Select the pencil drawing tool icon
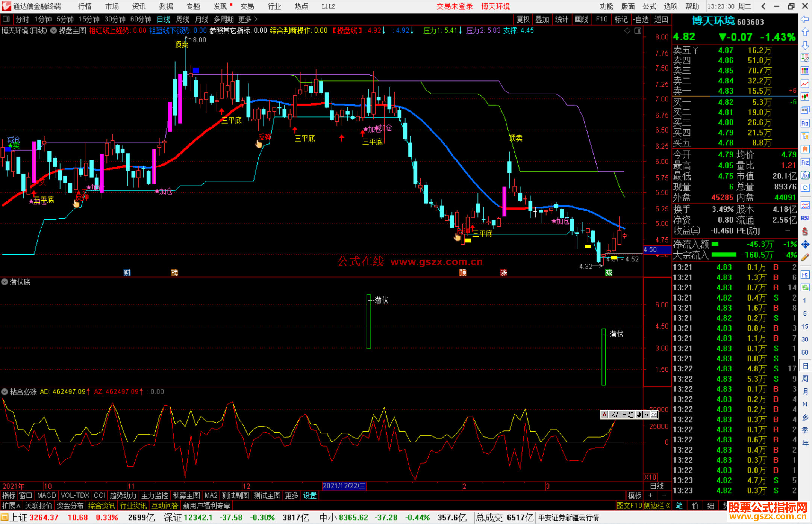This screenshot has width=812, height=524. click(805, 257)
